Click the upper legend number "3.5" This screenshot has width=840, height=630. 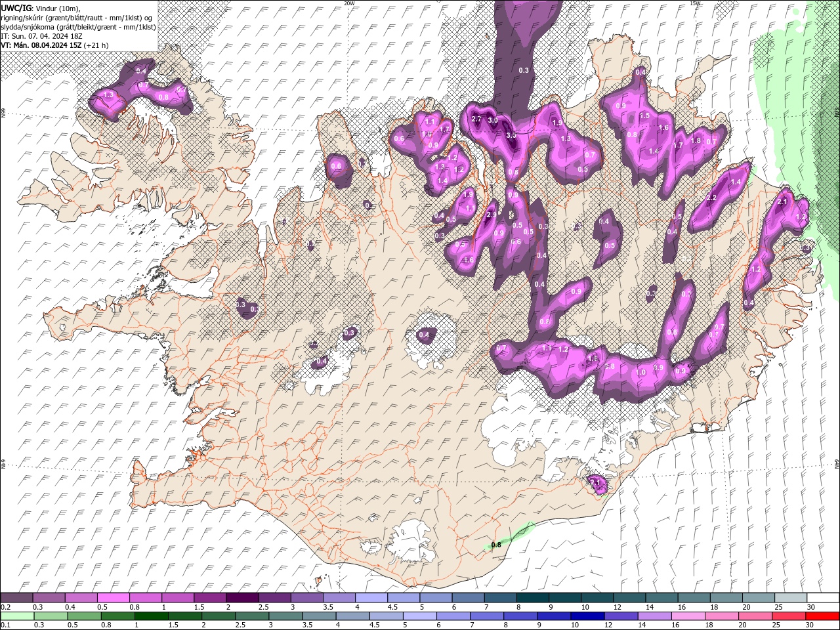coord(328,608)
